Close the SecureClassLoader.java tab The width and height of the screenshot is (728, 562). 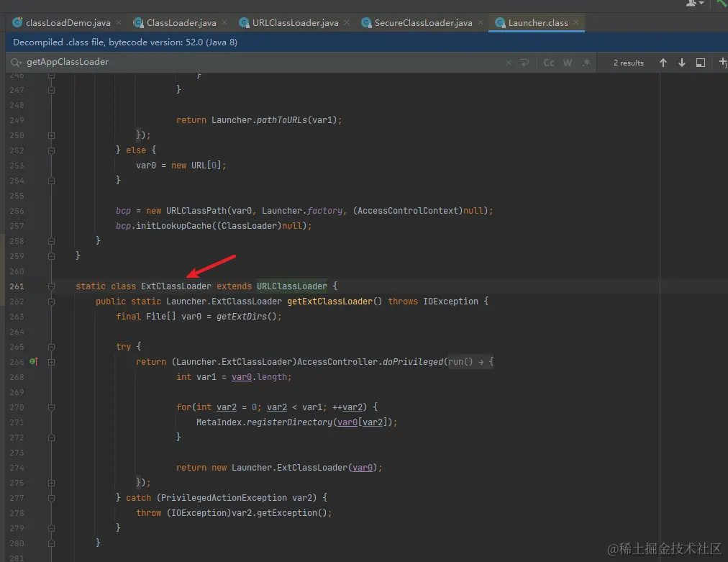[480, 22]
